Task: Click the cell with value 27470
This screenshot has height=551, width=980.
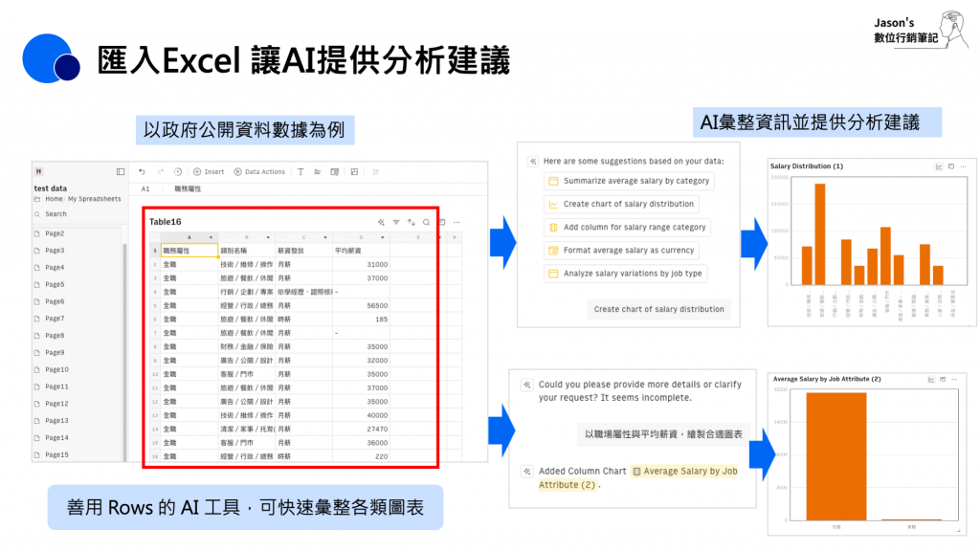Action: [x=361, y=430]
